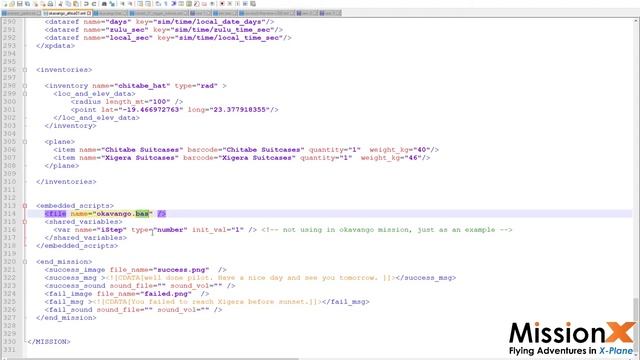Copy selection using the Copy toolbar icon
This screenshot has height=360, width=640.
click(68, 4)
